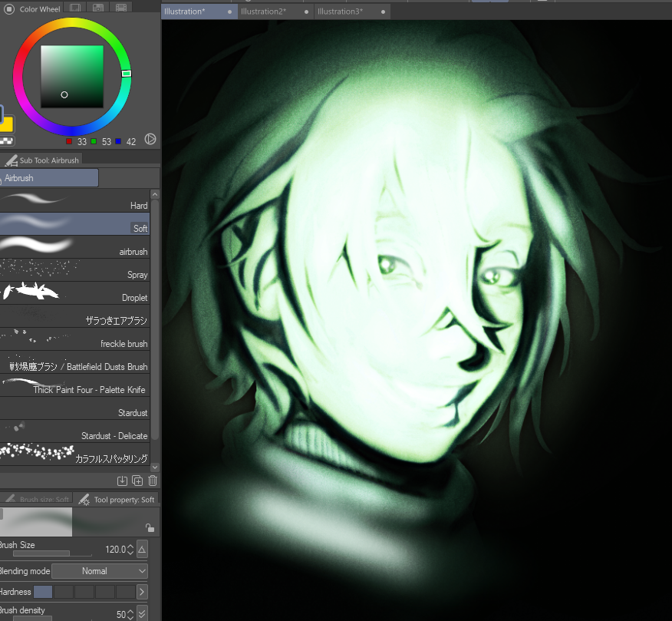Click the Airbrush tool group button
This screenshot has height=621, width=672.
tap(49, 178)
